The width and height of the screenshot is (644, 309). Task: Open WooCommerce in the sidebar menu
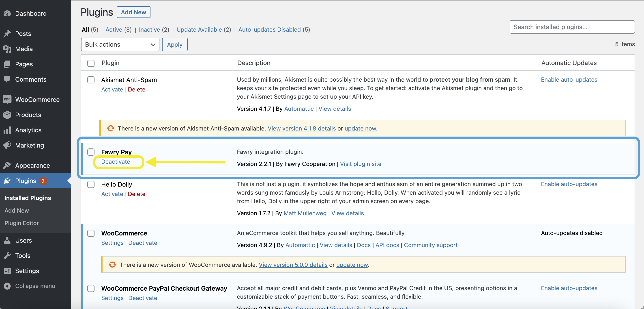[37, 99]
